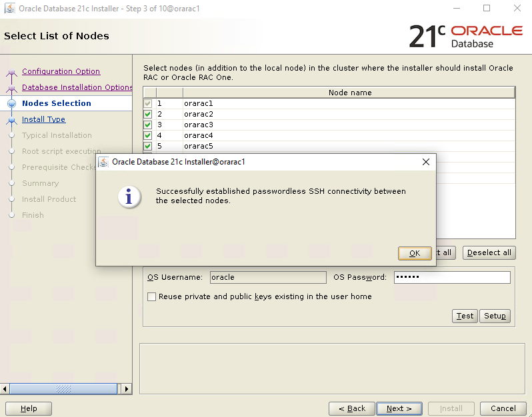The width and height of the screenshot is (532, 417).
Task: Click the Help button
Action: pos(29,408)
